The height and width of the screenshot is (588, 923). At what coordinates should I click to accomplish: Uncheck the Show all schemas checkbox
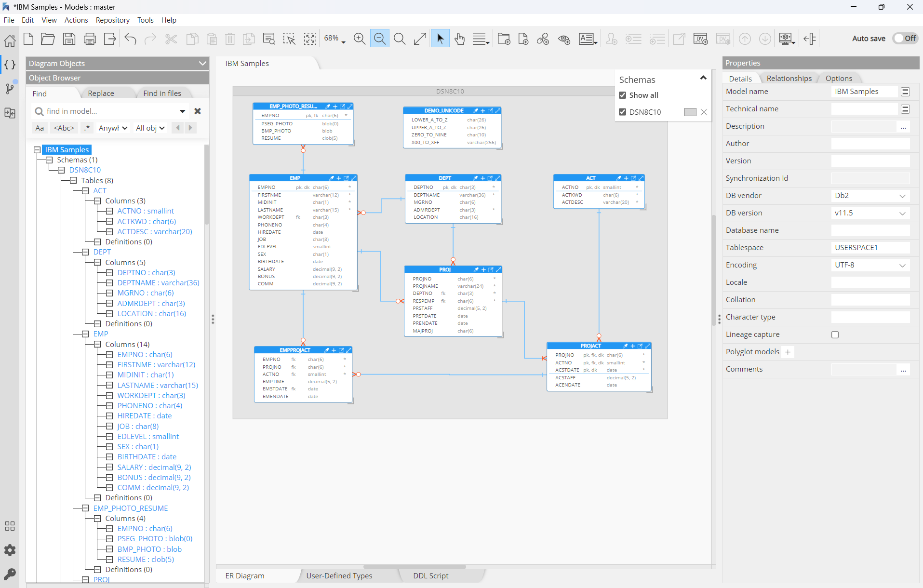pos(623,95)
